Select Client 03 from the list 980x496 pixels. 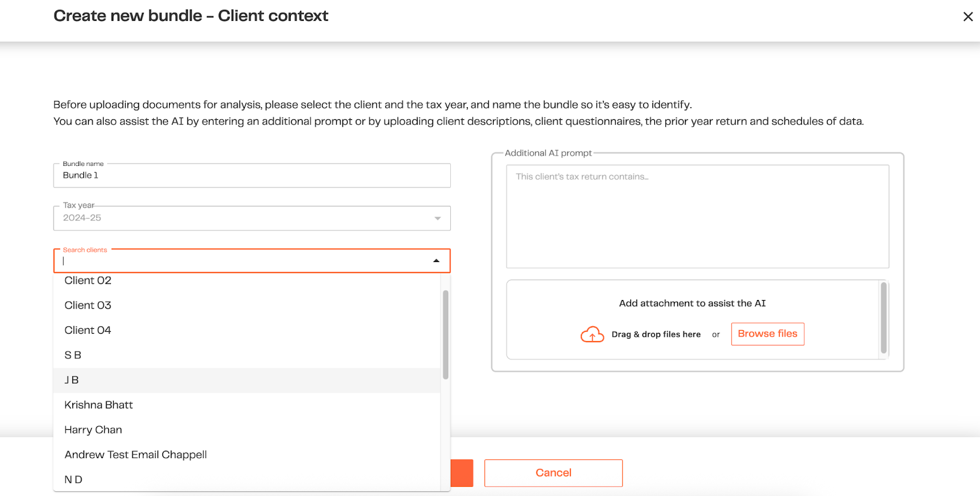click(x=88, y=306)
